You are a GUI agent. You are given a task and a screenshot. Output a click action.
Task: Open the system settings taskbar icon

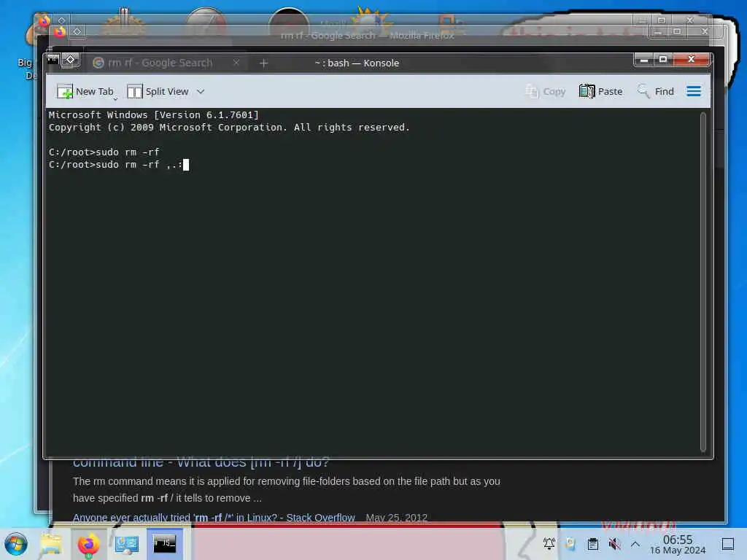point(127,544)
